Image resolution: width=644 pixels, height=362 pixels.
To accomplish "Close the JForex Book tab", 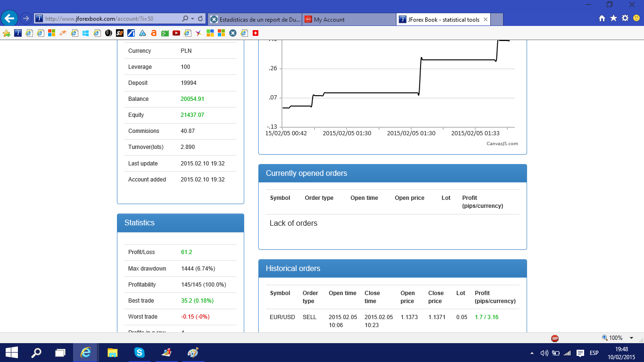I will pos(485,19).
